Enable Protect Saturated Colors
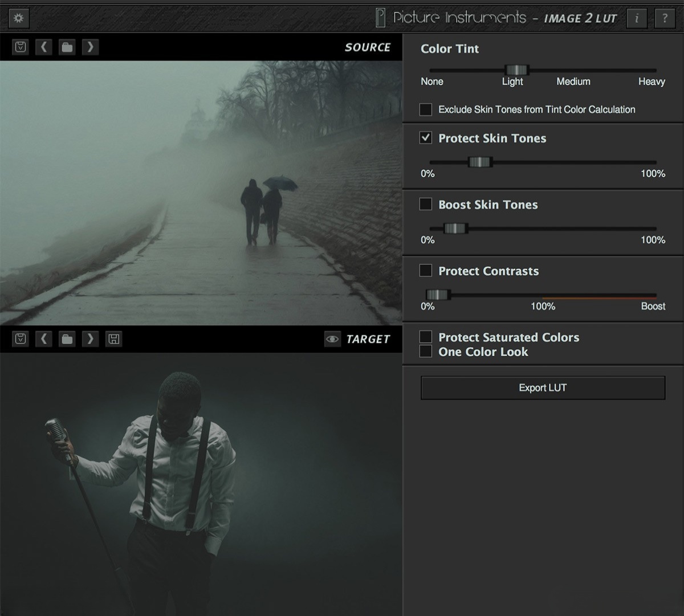The image size is (684, 616). click(425, 337)
